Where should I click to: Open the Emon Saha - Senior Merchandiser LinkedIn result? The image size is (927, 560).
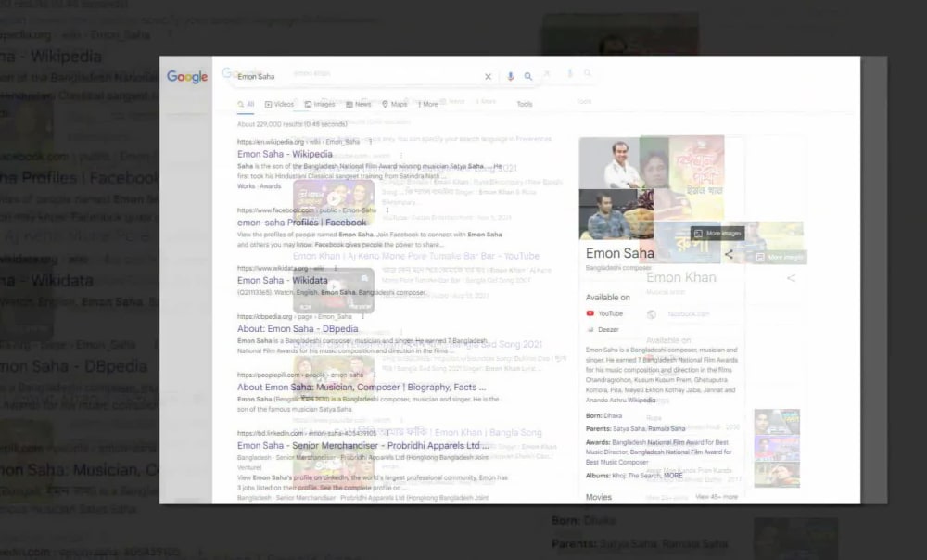(x=363, y=445)
